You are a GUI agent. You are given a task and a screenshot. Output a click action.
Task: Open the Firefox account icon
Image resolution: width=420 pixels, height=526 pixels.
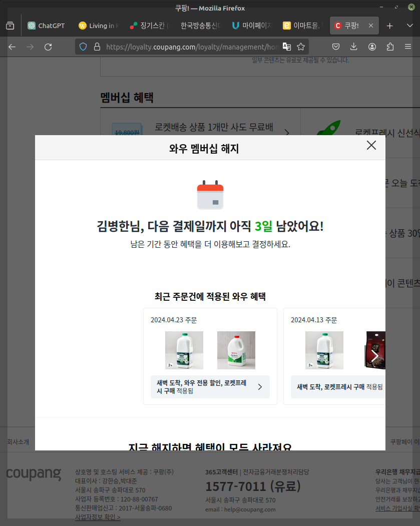click(x=372, y=47)
